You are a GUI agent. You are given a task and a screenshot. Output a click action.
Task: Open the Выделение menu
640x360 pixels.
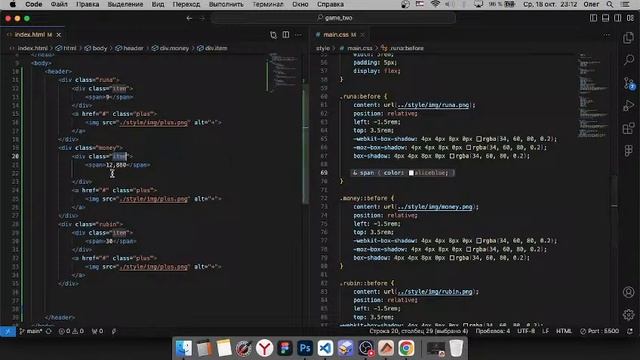[125, 4]
